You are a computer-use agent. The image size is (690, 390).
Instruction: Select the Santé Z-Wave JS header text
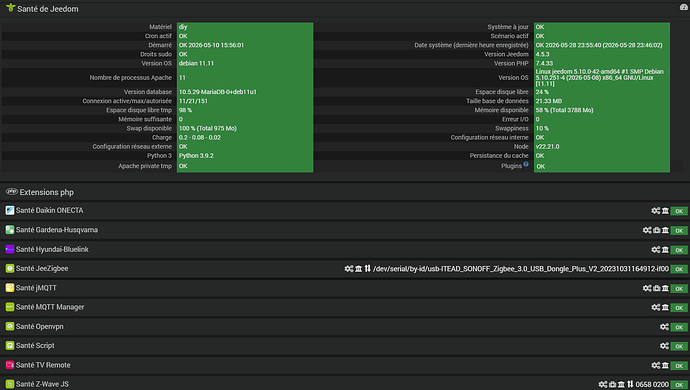42,384
